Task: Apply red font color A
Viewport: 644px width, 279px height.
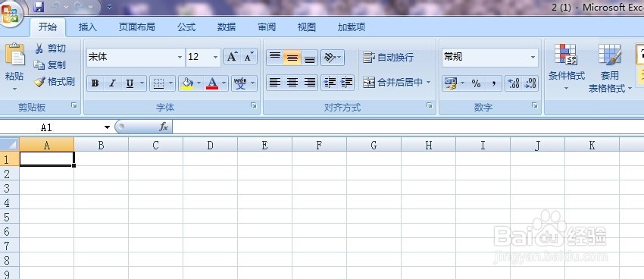Action: 212,83
